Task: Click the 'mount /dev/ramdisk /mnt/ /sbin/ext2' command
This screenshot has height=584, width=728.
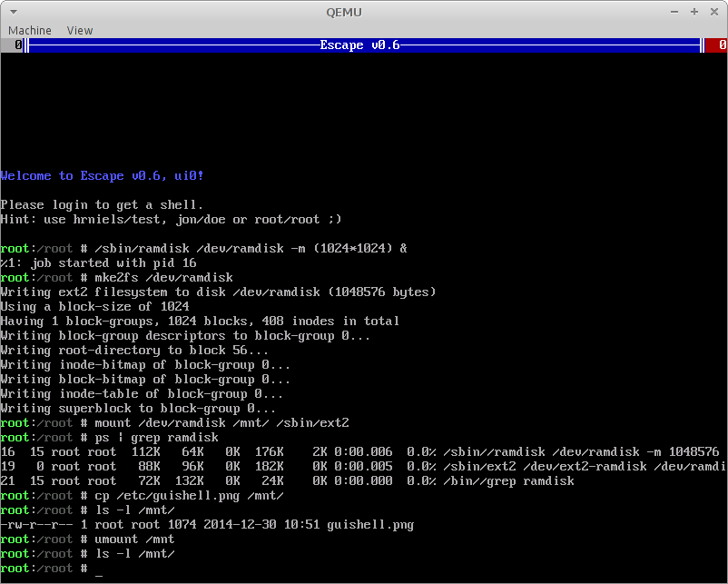Action: pyautogui.click(x=221, y=423)
